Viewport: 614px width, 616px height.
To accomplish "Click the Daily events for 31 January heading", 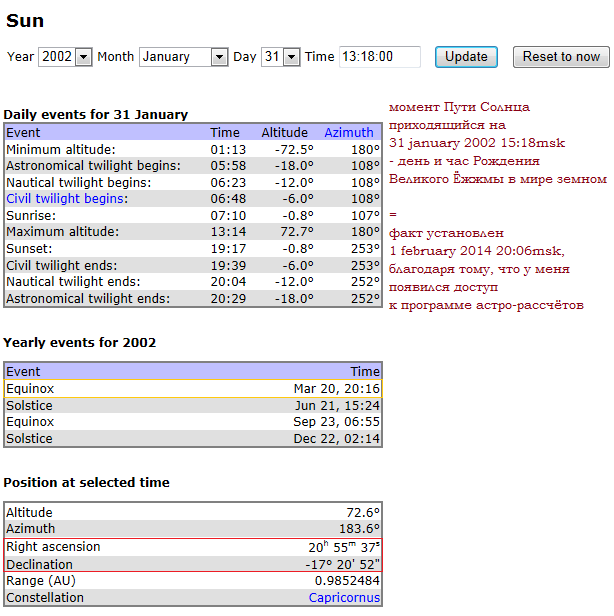I will click(95, 115).
